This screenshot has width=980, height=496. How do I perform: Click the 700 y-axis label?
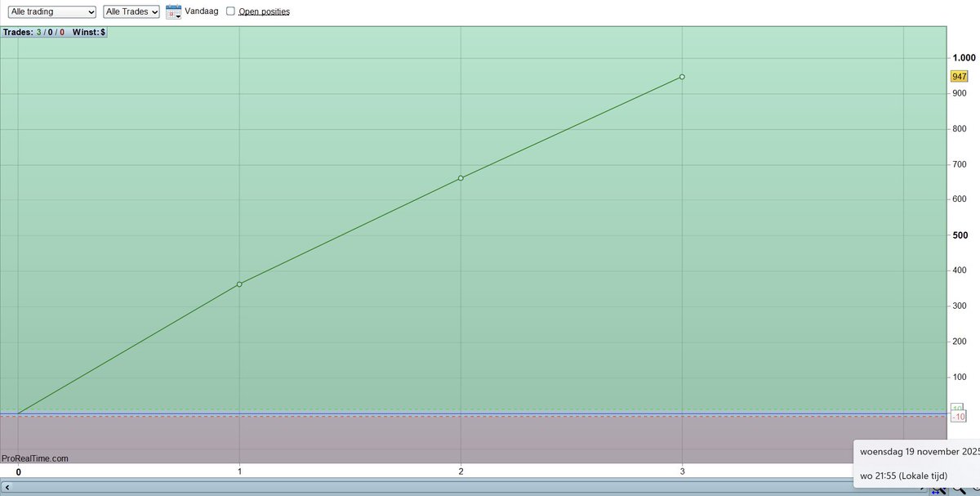click(x=960, y=165)
